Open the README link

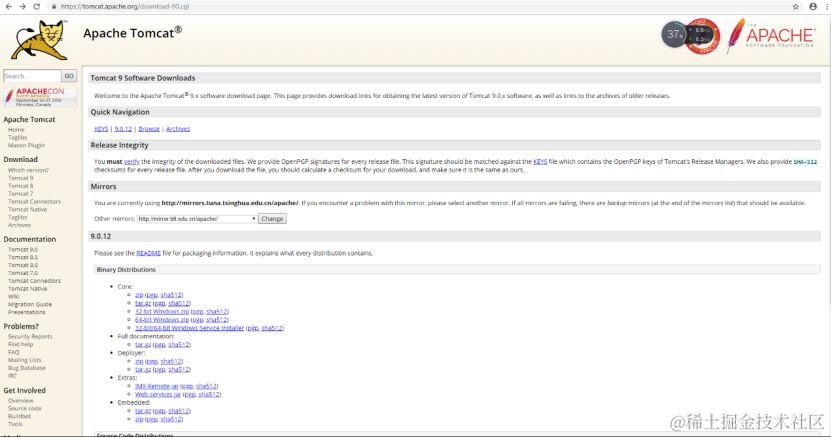coord(148,253)
